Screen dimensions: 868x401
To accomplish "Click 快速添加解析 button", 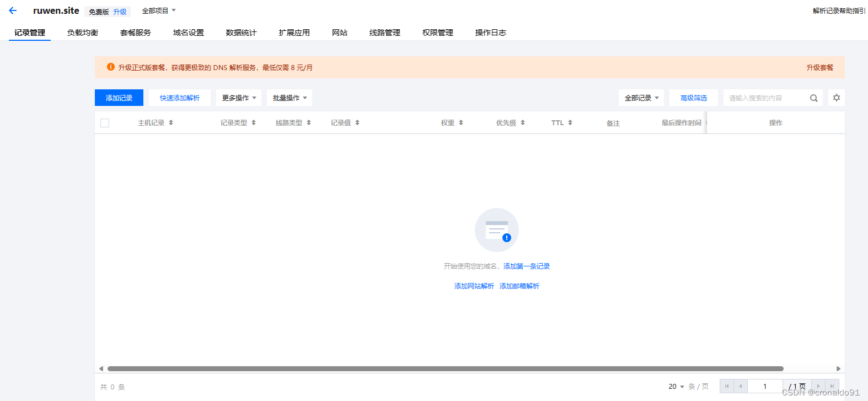I will [180, 98].
